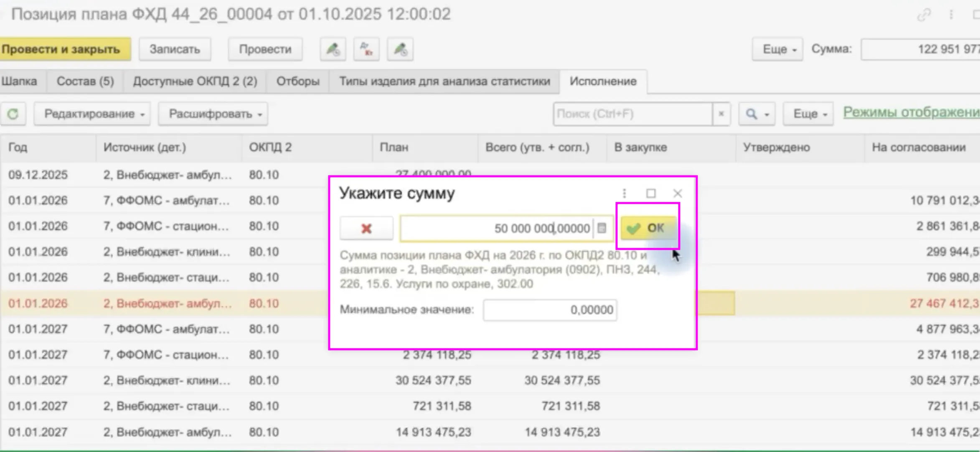The width and height of the screenshot is (980, 452).
Task: Open the top Еще dropdown near Сумма
Action: [777, 49]
